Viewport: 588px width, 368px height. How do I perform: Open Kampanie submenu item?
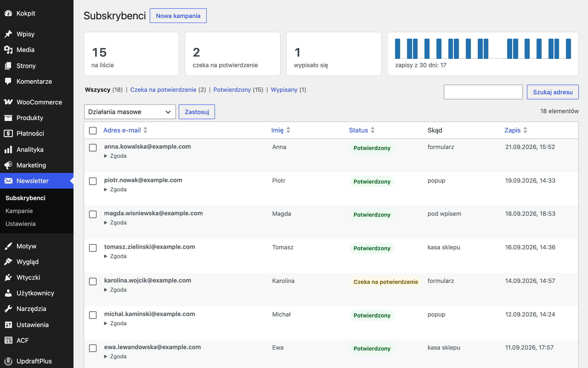click(19, 211)
